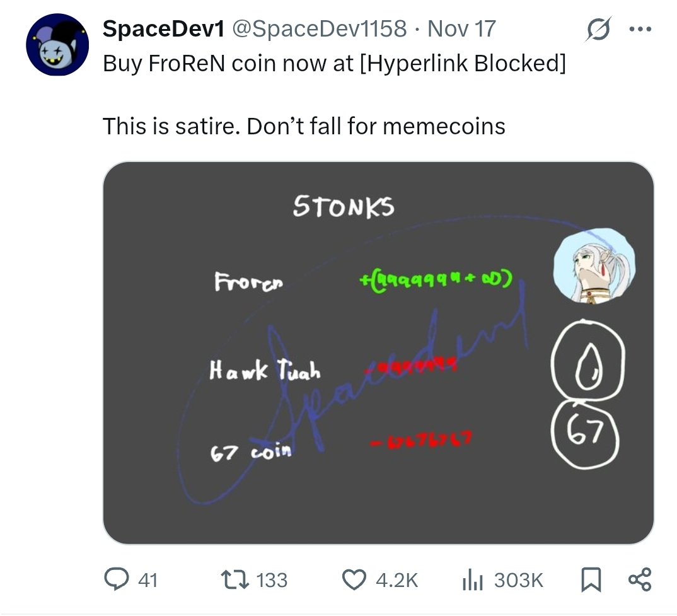Screen dimensions: 677x616
Task: Open the @SpaceDev1158 handle link
Action: (x=320, y=28)
